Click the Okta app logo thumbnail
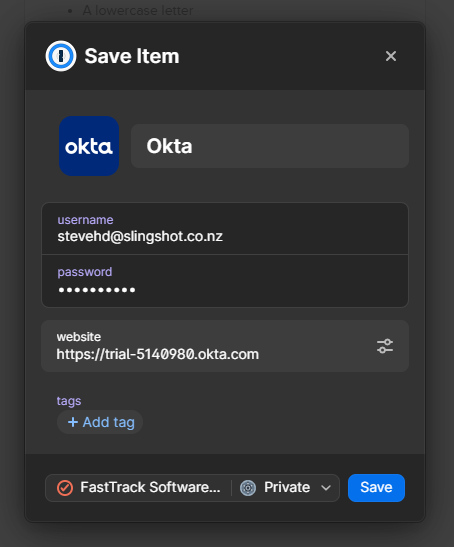The width and height of the screenshot is (454, 547). (x=89, y=146)
